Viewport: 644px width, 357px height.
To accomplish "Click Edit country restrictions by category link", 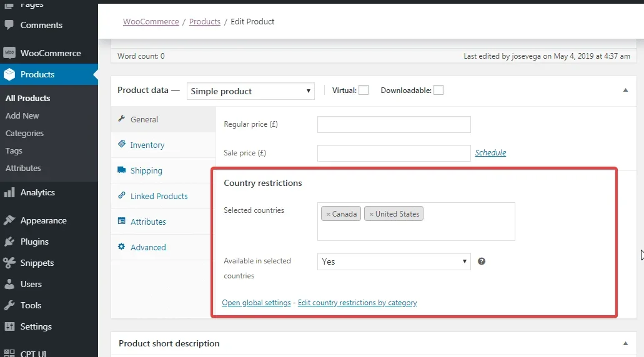I will pyautogui.click(x=357, y=303).
